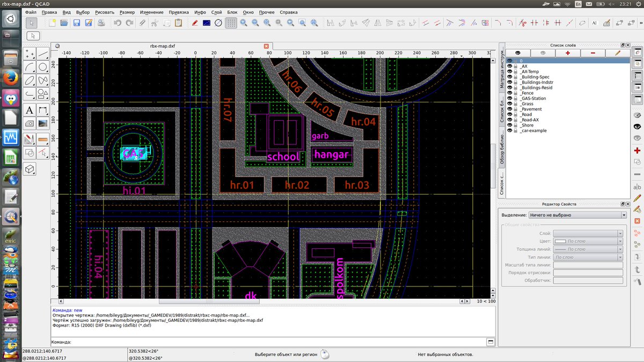Open the Тип линии dropdown
644x362 pixels.
coord(588,257)
